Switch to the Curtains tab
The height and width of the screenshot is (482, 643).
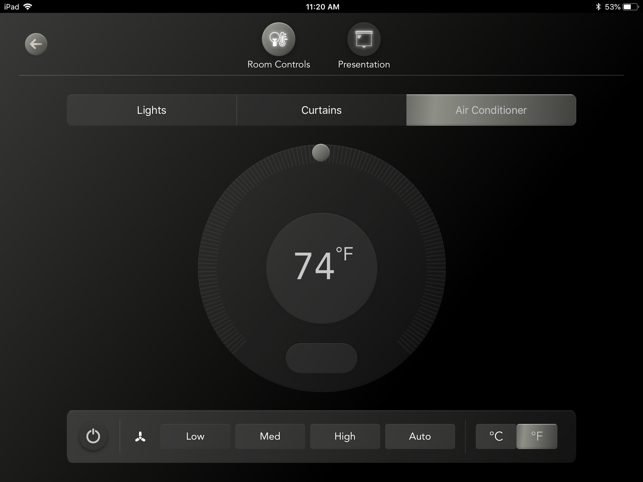pos(322,110)
